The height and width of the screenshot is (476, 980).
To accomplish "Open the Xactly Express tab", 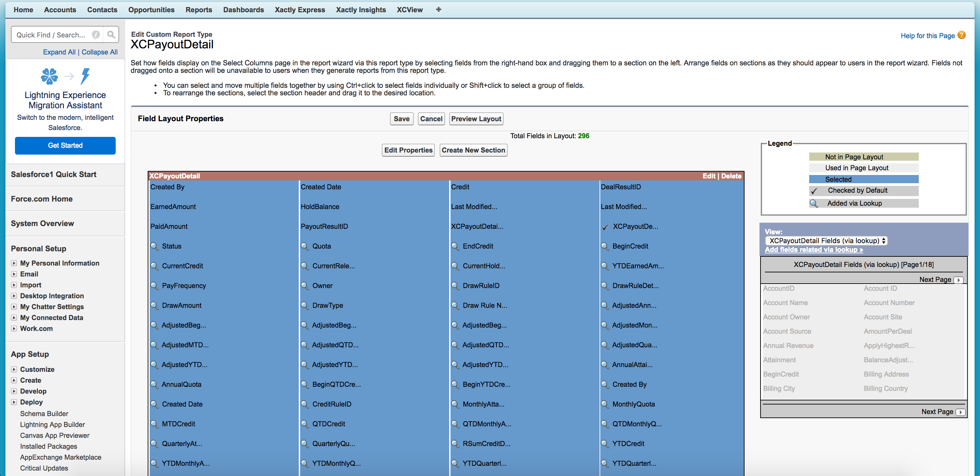I will pyautogui.click(x=300, y=10).
